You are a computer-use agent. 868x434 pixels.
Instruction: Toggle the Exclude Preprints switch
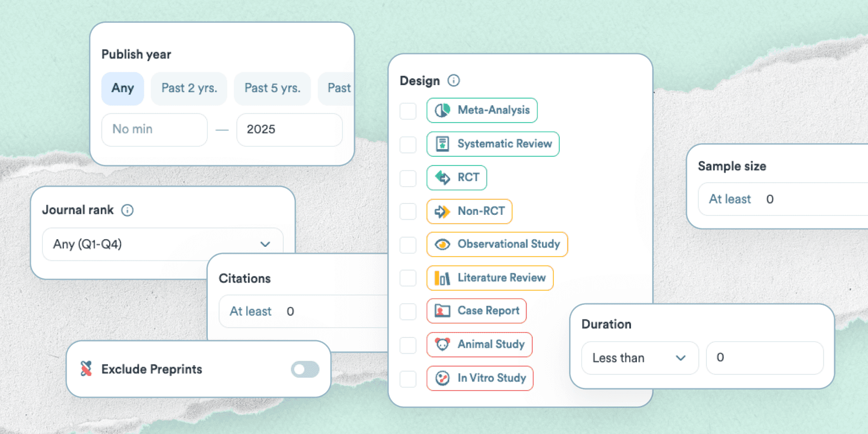[x=305, y=369]
